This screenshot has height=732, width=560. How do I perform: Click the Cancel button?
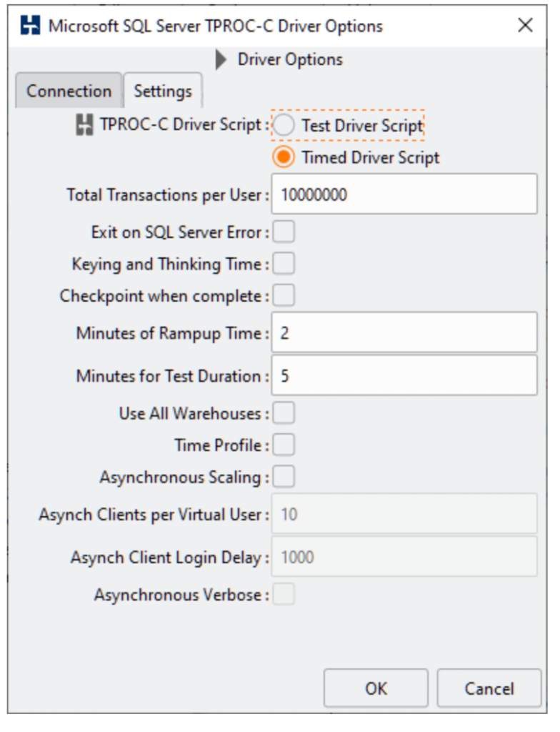click(489, 688)
